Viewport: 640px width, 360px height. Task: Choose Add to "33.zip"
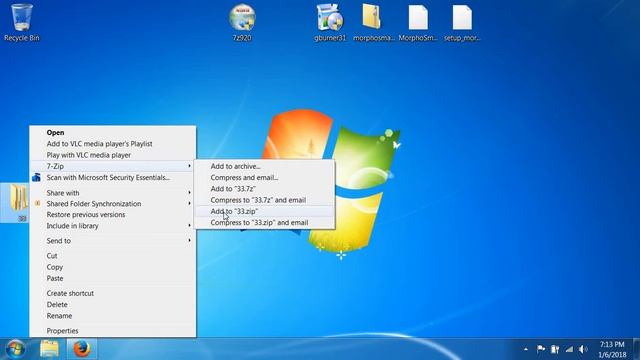click(x=264, y=211)
